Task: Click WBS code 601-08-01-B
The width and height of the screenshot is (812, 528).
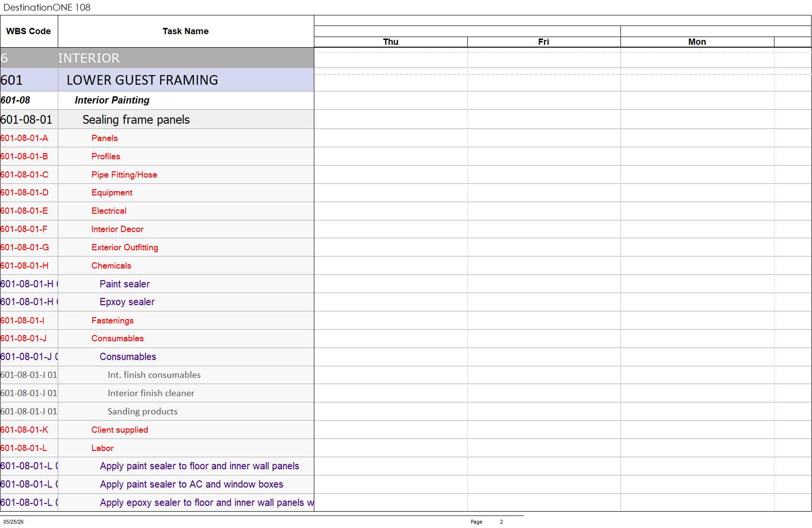Action: (24, 156)
